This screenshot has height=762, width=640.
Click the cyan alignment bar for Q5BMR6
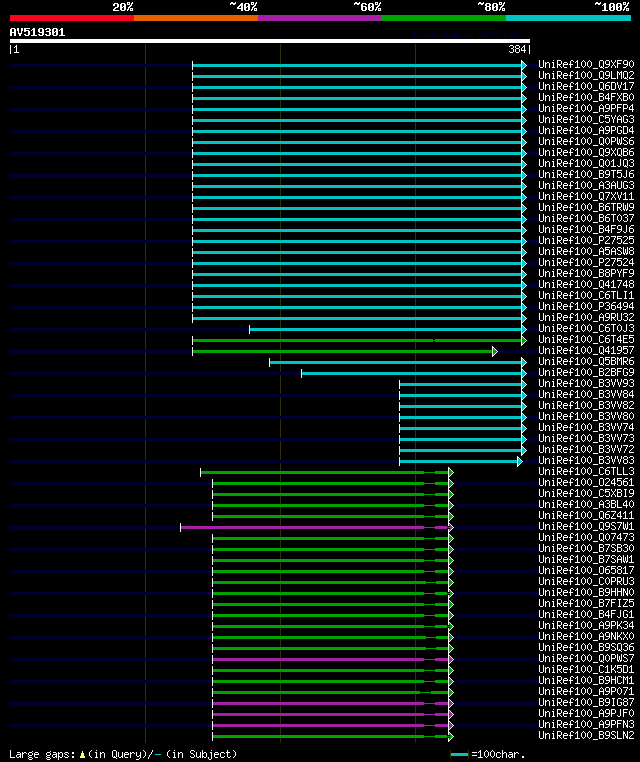coord(398,363)
